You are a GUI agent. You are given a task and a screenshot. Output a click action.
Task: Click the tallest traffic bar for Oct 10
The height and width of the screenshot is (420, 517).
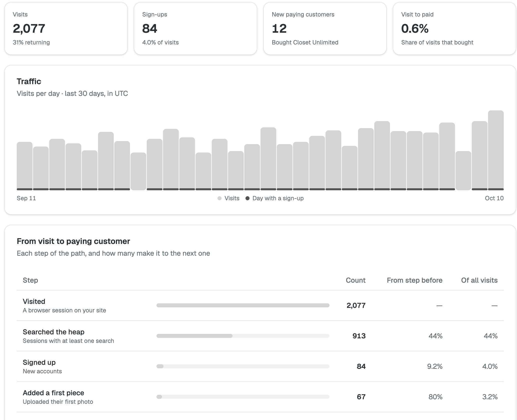496,150
